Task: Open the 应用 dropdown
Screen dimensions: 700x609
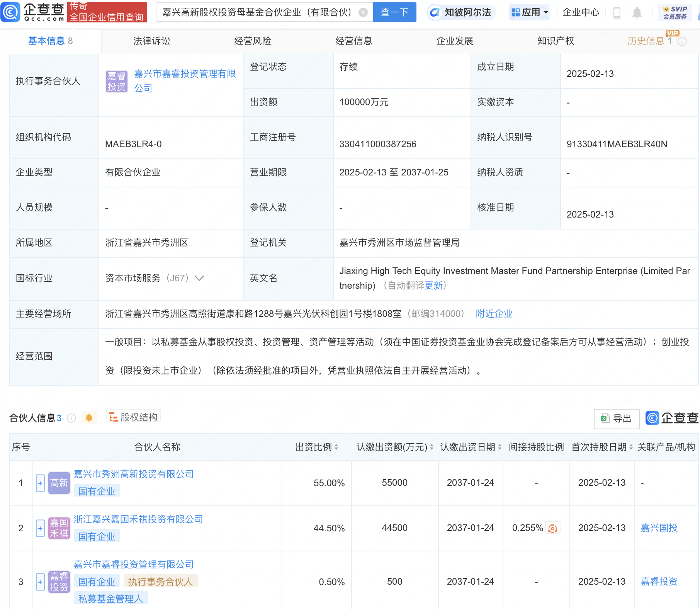Action: (530, 12)
